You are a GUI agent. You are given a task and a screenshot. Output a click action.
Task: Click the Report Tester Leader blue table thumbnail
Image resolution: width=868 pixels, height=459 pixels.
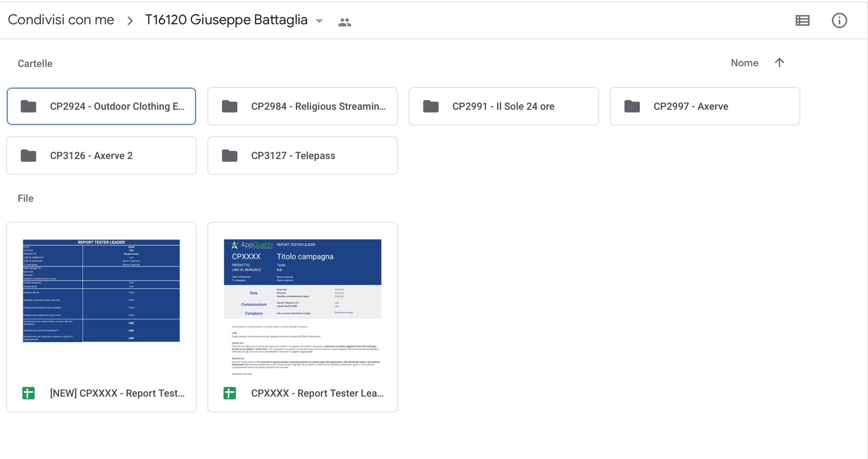coord(101,291)
